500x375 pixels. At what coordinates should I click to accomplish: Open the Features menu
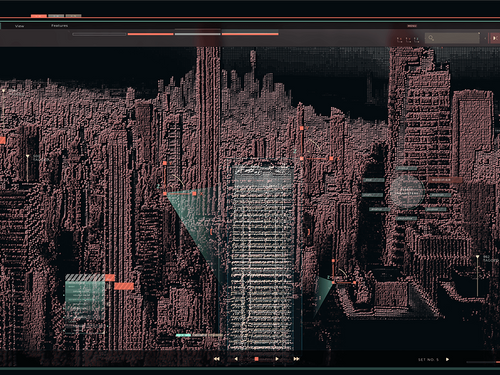click(59, 26)
